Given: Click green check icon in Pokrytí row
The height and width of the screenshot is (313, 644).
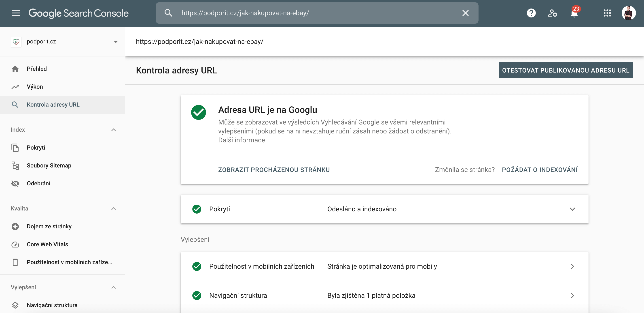Looking at the screenshot, I should (197, 209).
